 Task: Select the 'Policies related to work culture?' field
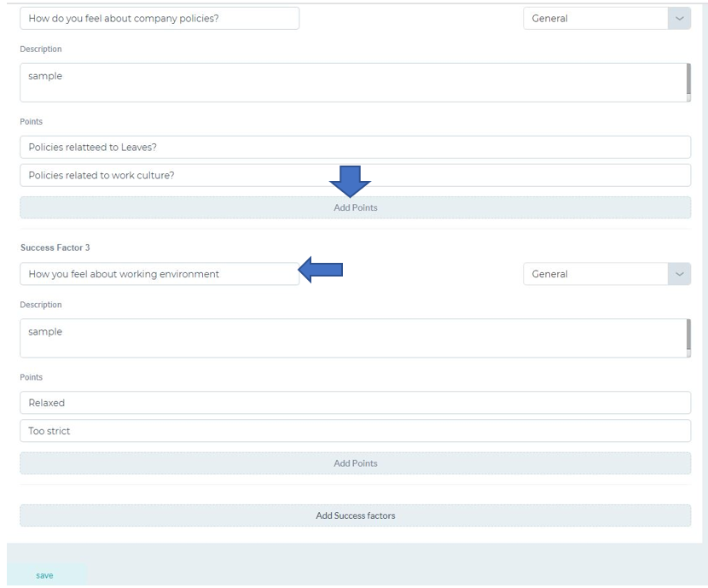click(356, 175)
